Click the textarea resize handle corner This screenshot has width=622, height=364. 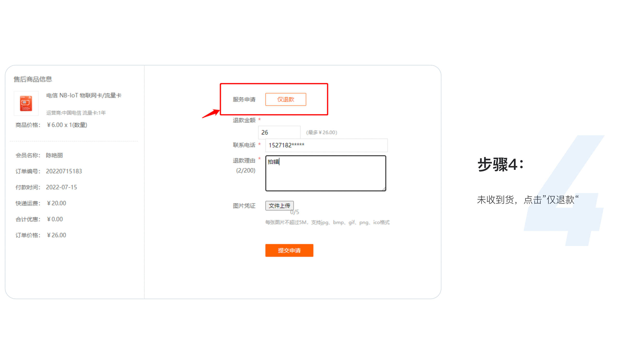[384, 189]
